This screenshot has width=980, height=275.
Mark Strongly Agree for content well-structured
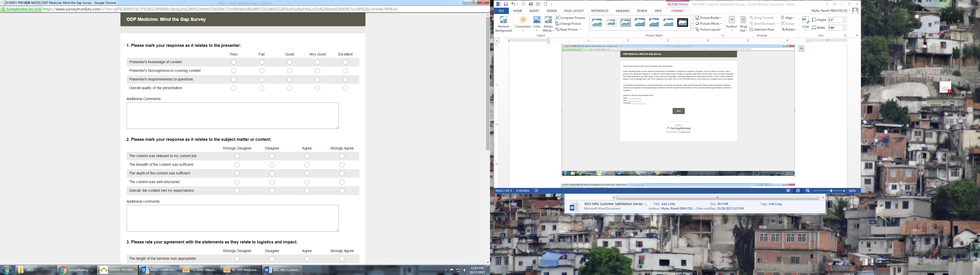point(342,182)
